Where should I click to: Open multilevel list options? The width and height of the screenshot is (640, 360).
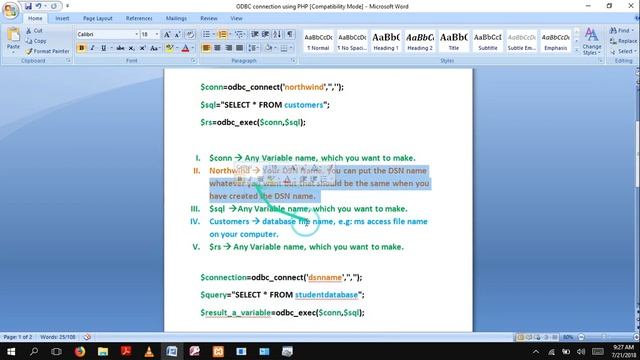coord(239,35)
